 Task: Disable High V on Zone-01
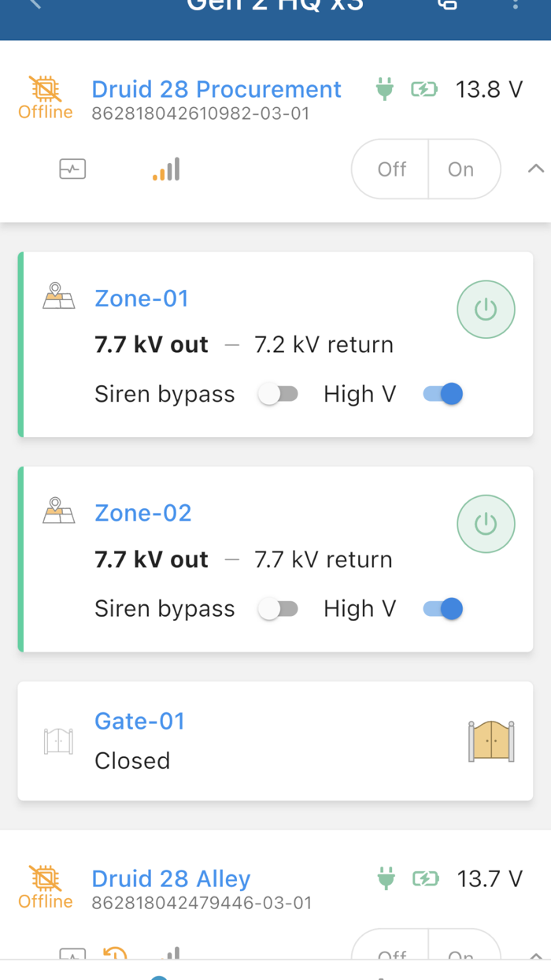click(442, 393)
